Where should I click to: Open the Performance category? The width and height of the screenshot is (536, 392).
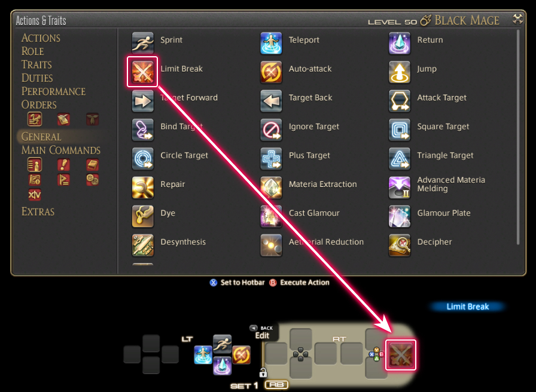click(53, 91)
